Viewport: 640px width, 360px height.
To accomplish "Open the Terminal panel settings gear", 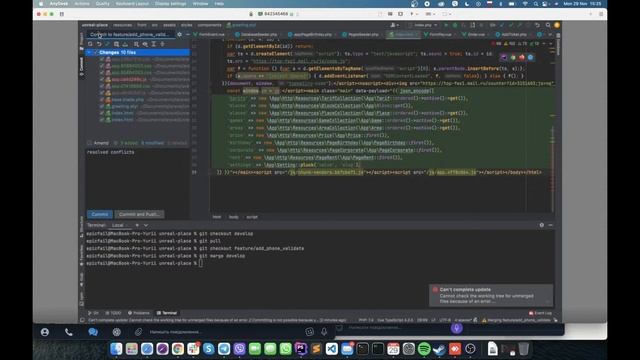I will pyautogui.click(x=542, y=225).
